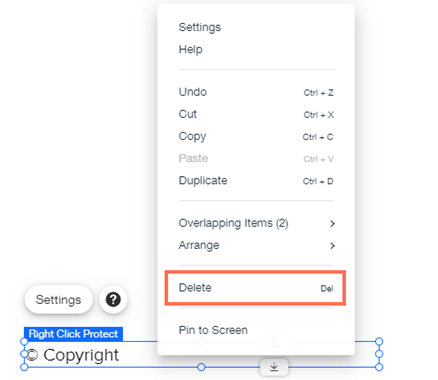438x380 pixels.
Task: Click the bottom-left corner handle of selection
Action: [x=24, y=367]
